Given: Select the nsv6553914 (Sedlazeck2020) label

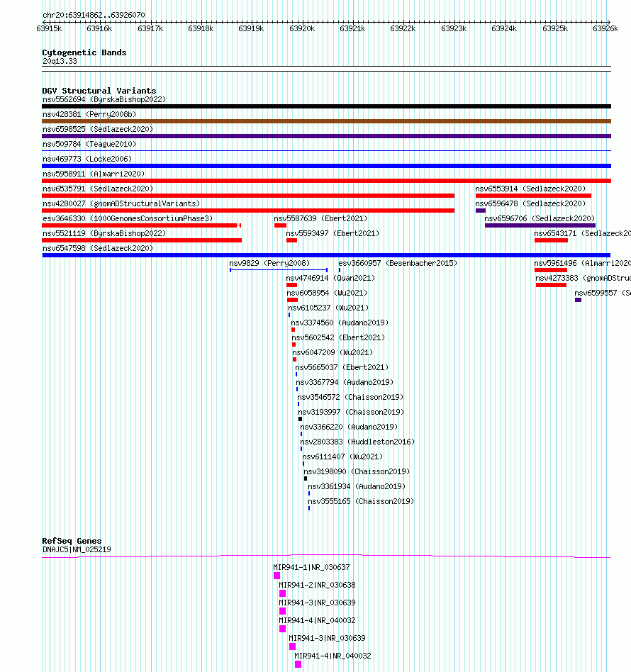Looking at the screenshot, I should click(x=530, y=189).
